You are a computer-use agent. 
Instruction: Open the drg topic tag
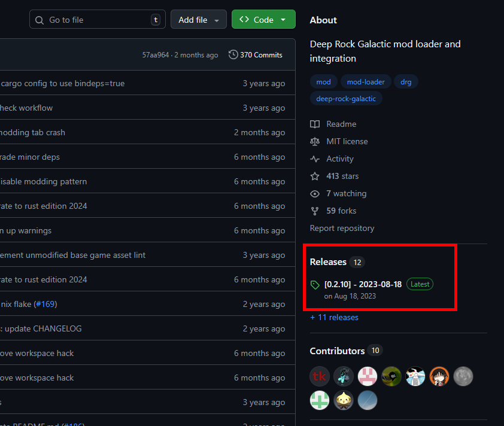[x=406, y=82]
